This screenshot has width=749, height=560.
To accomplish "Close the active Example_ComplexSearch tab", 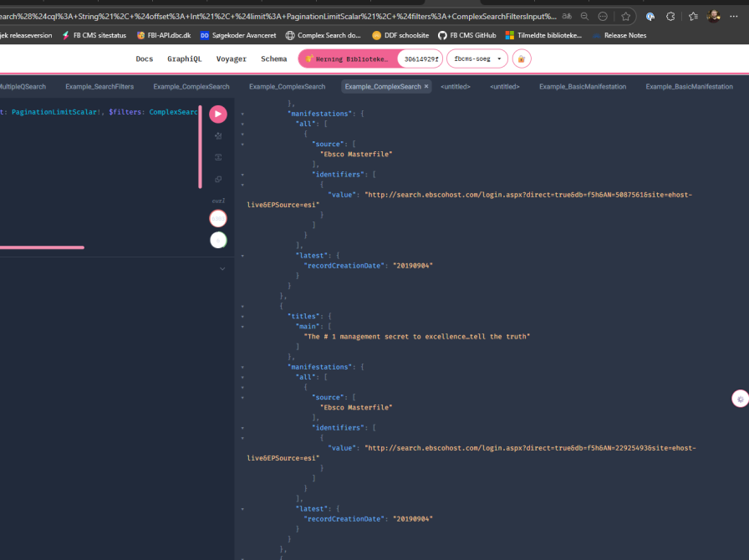I will pos(426,87).
